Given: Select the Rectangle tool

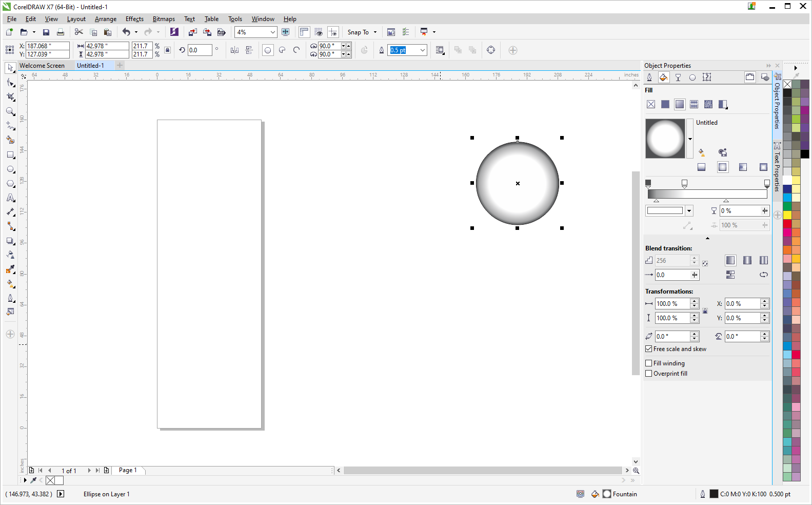Looking at the screenshot, I should (x=10, y=154).
